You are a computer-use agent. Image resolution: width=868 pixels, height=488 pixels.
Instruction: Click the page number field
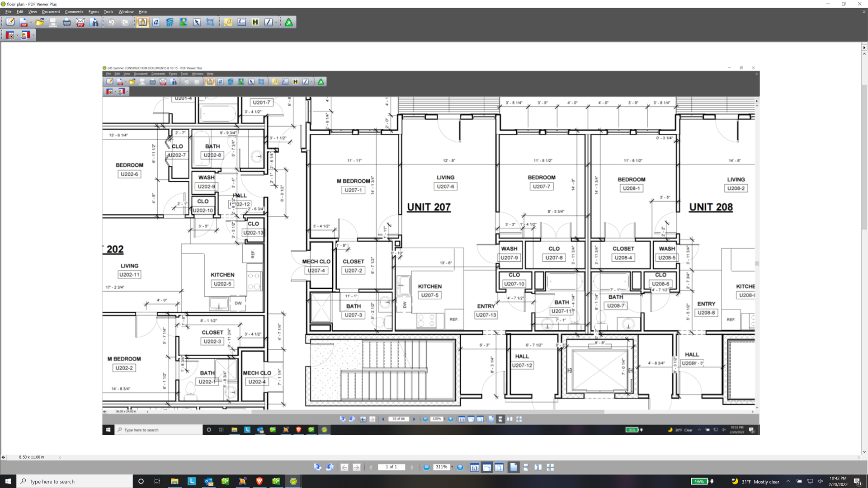click(x=392, y=467)
